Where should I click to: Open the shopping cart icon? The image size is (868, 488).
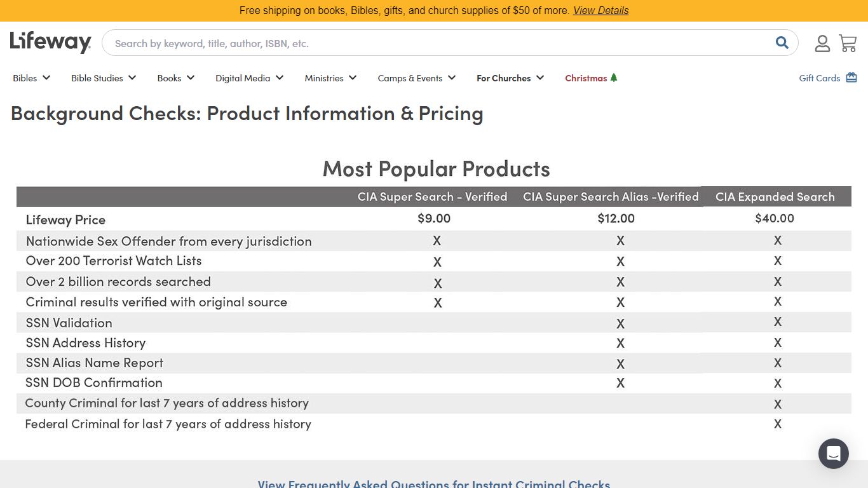click(848, 43)
